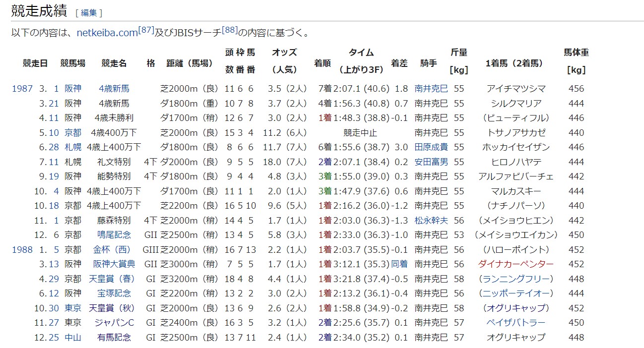The image size is (644, 348).
Task: Open the 宝塚記念 race link
Action: coord(114,293)
